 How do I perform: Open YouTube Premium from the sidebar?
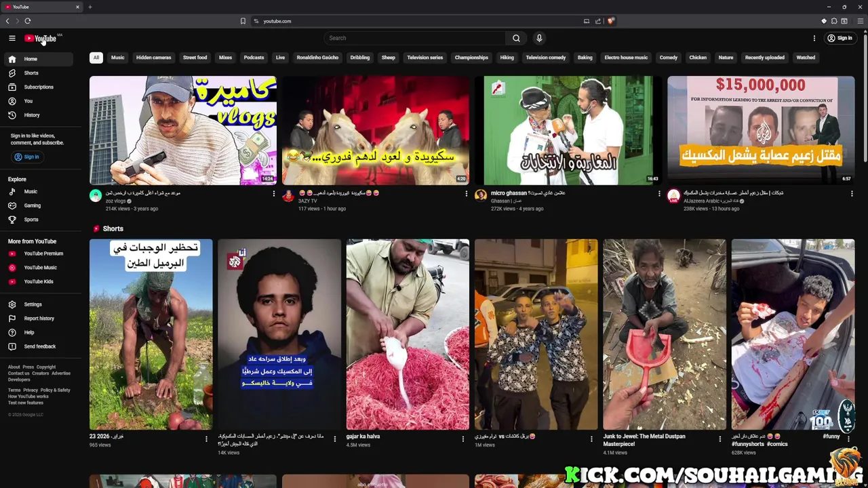[38, 253]
